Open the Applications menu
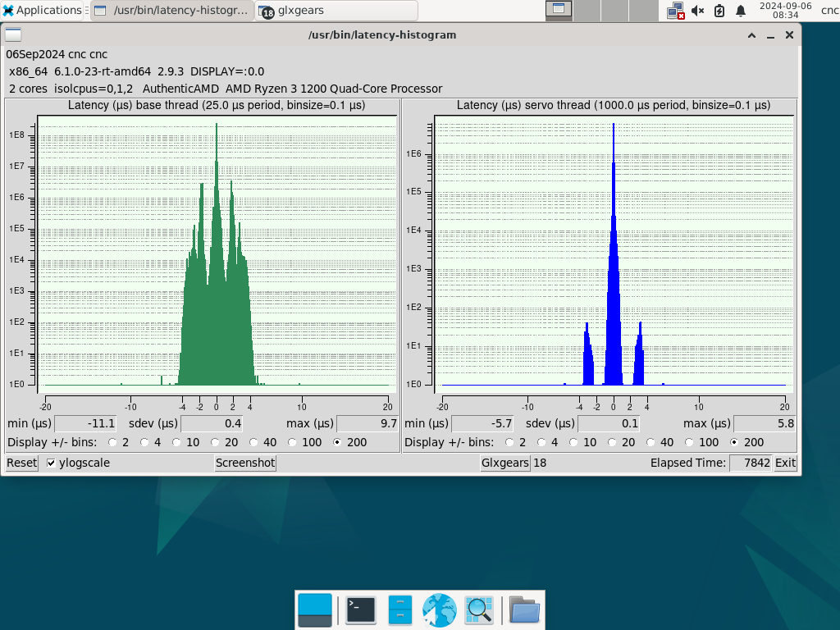The image size is (840, 630). pyautogui.click(x=43, y=10)
